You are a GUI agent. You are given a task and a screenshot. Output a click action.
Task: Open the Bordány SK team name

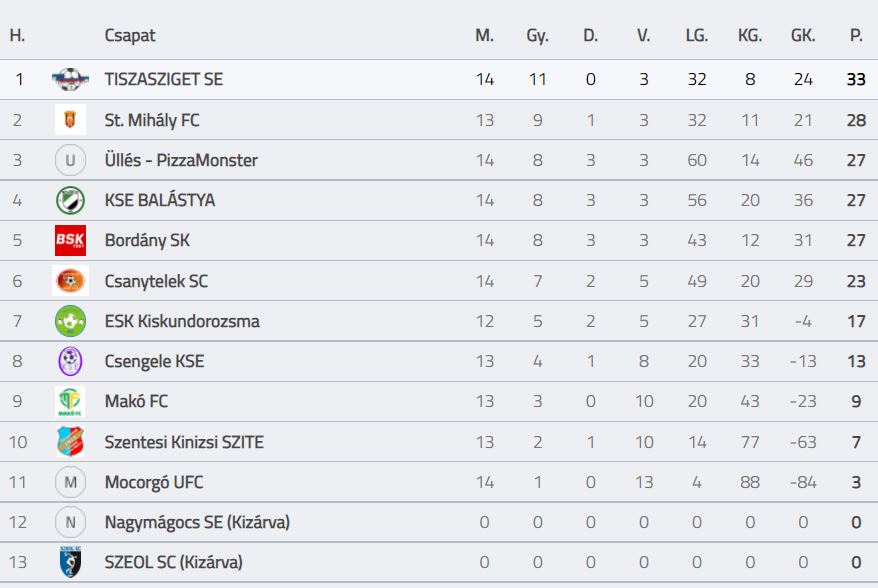(x=147, y=240)
